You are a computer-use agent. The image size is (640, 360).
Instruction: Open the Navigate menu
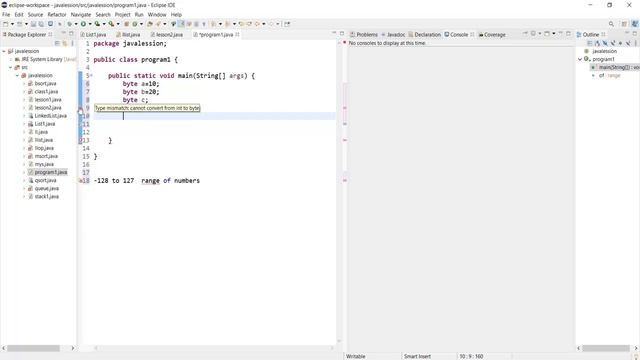point(81,15)
